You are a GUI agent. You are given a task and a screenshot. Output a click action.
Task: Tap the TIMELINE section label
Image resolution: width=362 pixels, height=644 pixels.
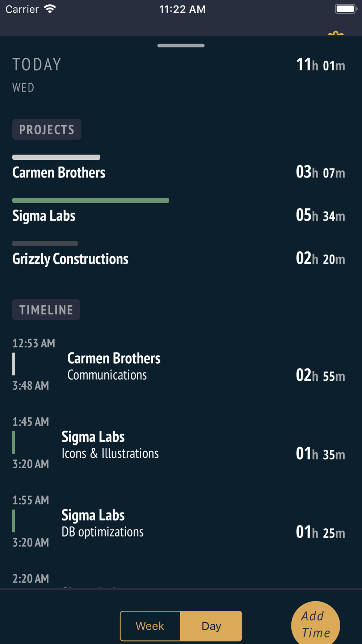46,310
